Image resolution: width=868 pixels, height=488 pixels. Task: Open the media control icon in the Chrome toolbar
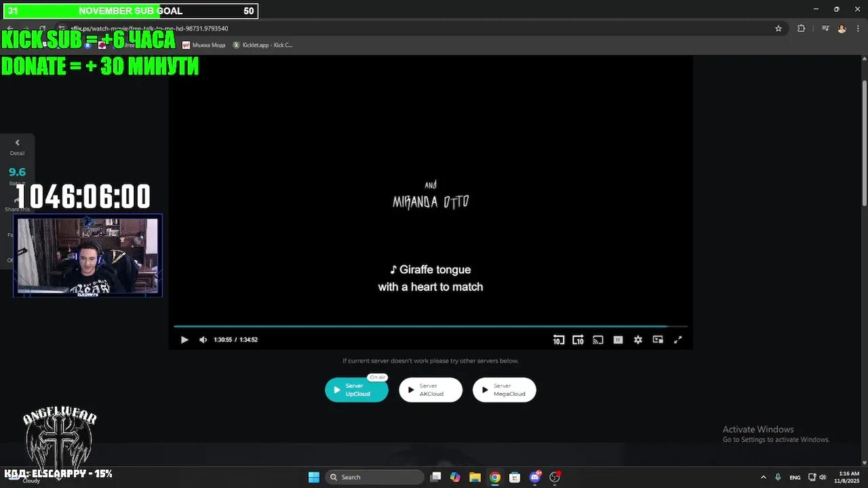click(825, 28)
